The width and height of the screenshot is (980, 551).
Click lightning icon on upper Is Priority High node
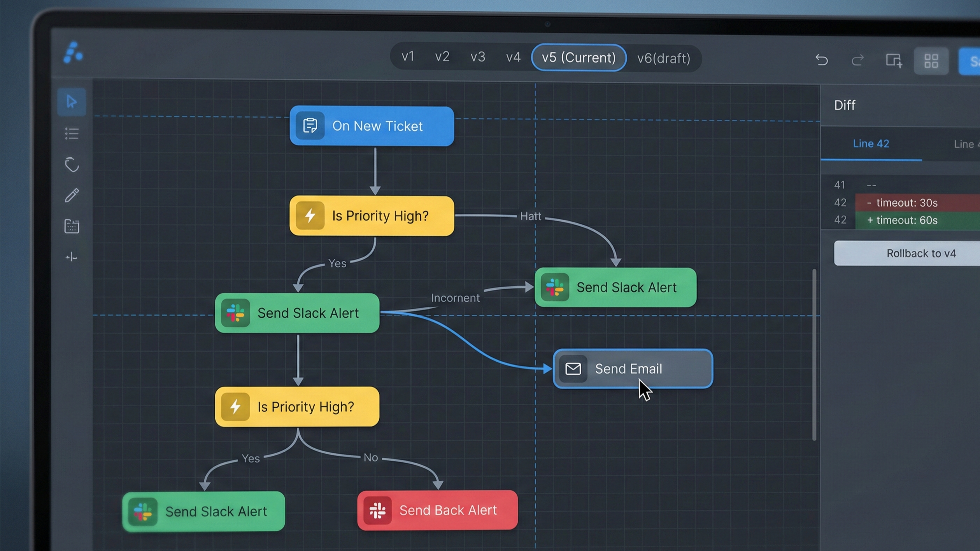[310, 215]
